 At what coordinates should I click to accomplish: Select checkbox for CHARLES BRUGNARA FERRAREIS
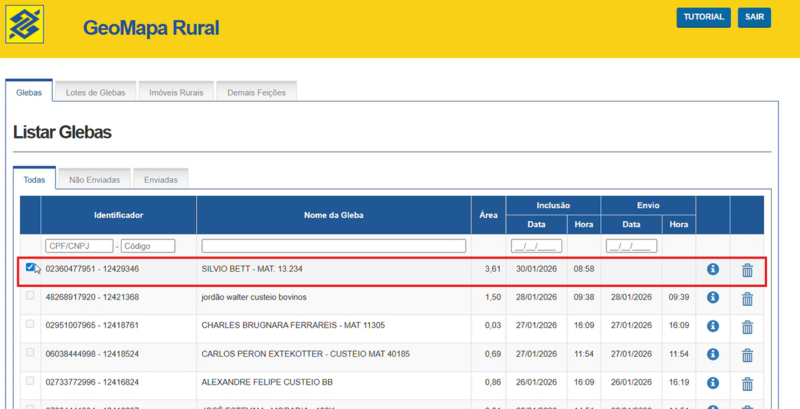[x=30, y=324]
